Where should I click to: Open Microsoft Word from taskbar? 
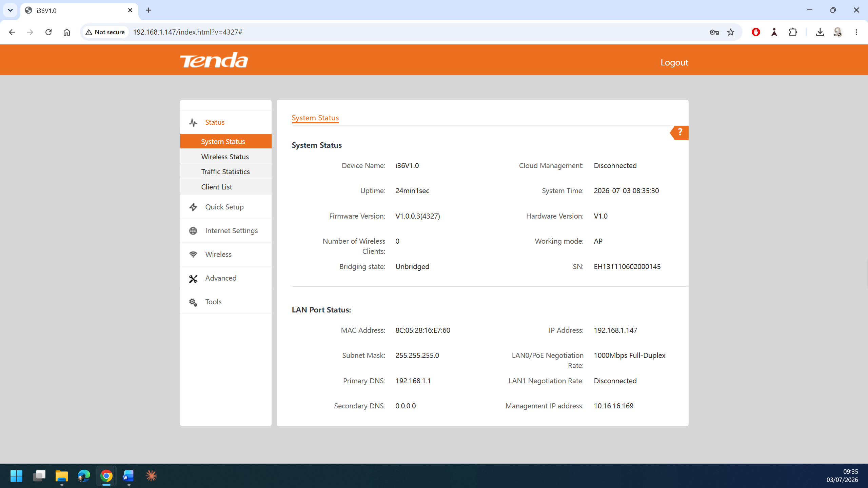click(x=129, y=476)
